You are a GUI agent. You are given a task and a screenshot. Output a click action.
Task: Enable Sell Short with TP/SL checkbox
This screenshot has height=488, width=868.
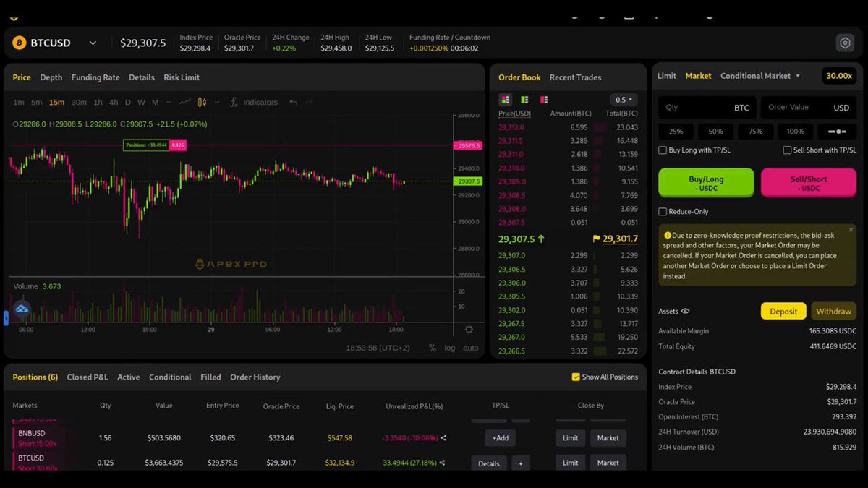click(x=787, y=150)
